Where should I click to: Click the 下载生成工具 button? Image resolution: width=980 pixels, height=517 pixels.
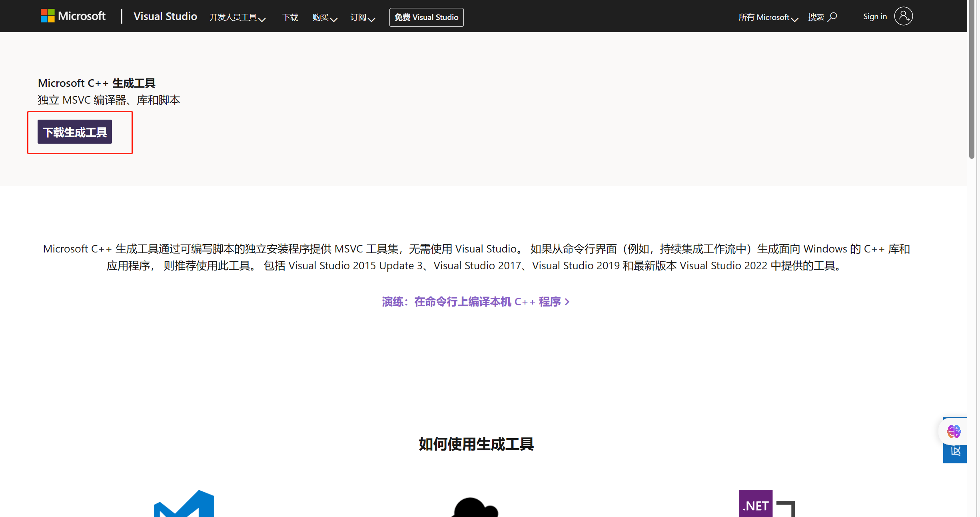[x=75, y=132]
